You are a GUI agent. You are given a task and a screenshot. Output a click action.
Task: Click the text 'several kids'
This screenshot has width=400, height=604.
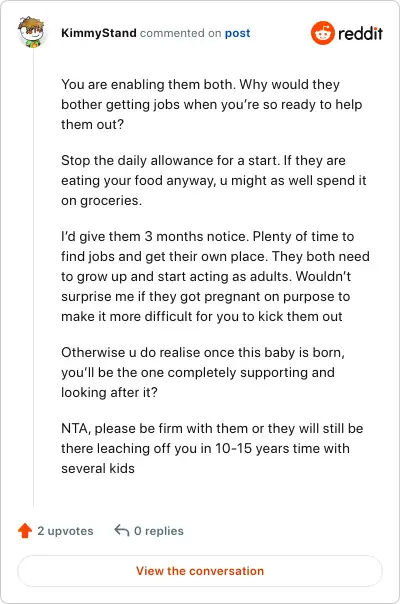point(98,468)
